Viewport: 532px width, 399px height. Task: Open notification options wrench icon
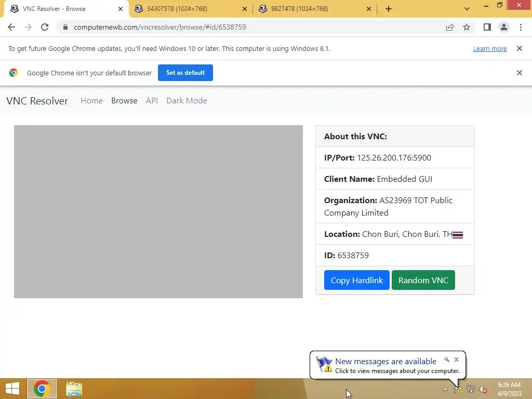[446, 360]
